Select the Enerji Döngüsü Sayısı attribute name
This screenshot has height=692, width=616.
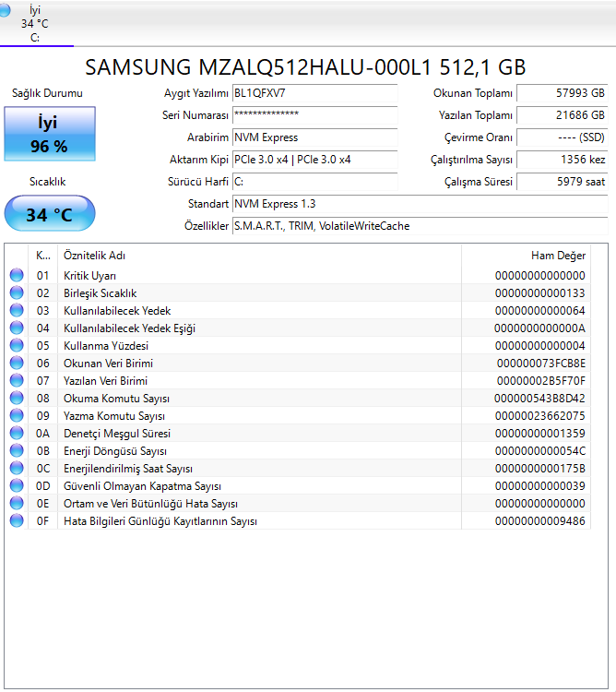point(115,451)
